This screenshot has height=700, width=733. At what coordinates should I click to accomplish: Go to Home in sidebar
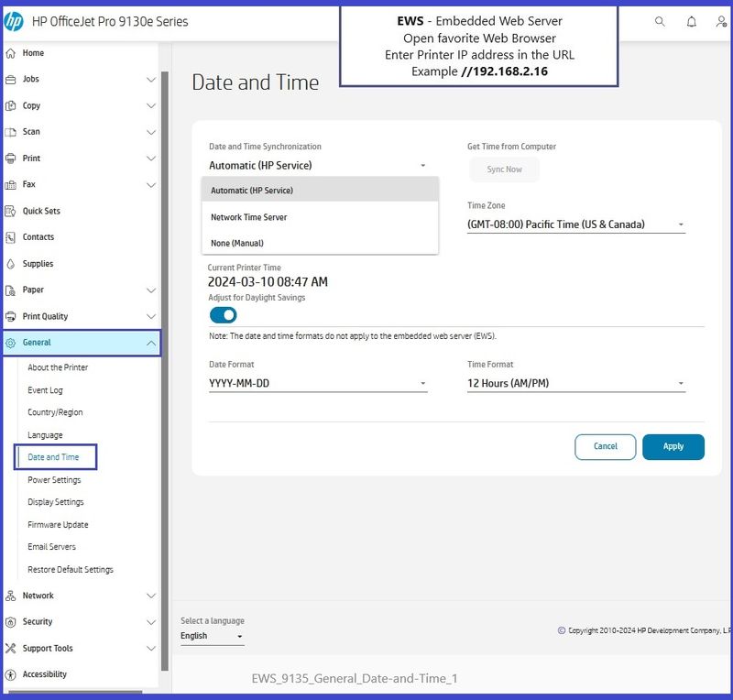click(33, 53)
